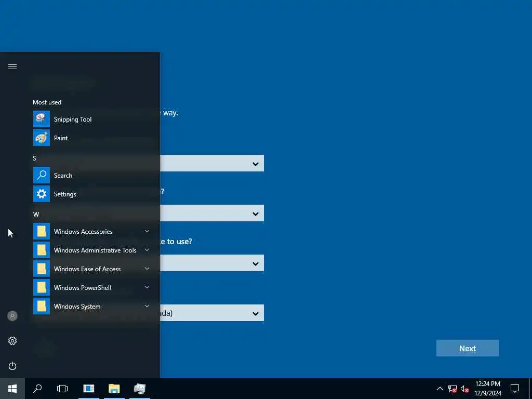Open Snipping Tool from Most used
Viewport: 532px width, 399px height.
tap(96, 119)
